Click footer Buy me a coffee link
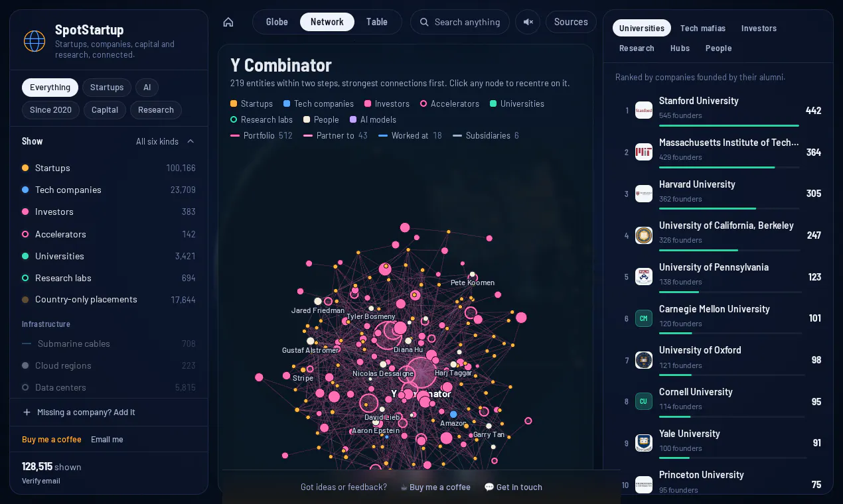The image size is (843, 504). (435, 487)
